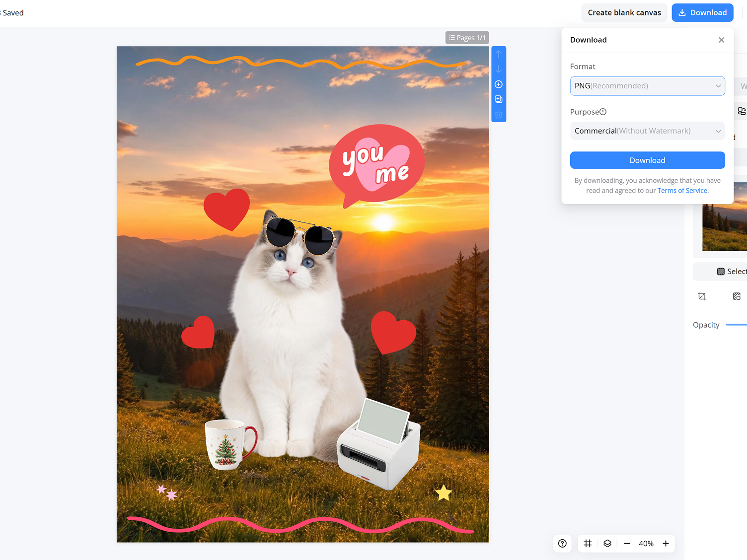Viewport: 747px width, 560px height.
Task: Delete the page with the trash icon
Action: pyautogui.click(x=499, y=115)
